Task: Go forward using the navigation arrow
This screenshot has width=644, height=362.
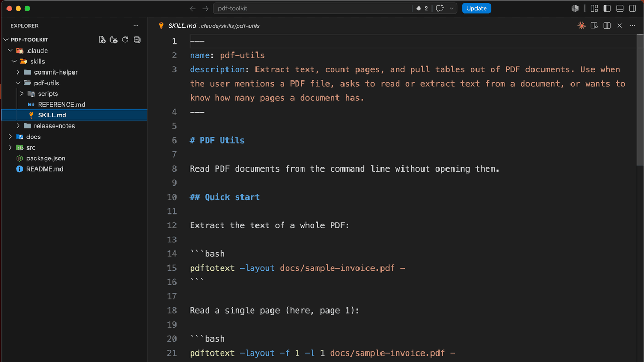Action: click(x=206, y=8)
